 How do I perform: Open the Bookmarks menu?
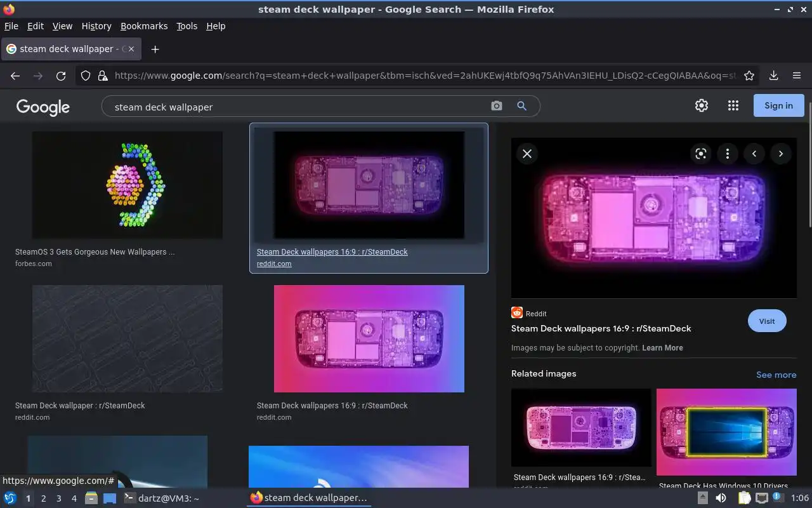144,26
